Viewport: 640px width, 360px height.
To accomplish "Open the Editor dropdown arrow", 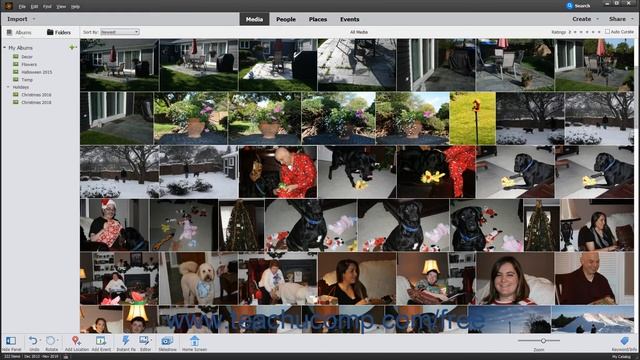I will [151, 340].
